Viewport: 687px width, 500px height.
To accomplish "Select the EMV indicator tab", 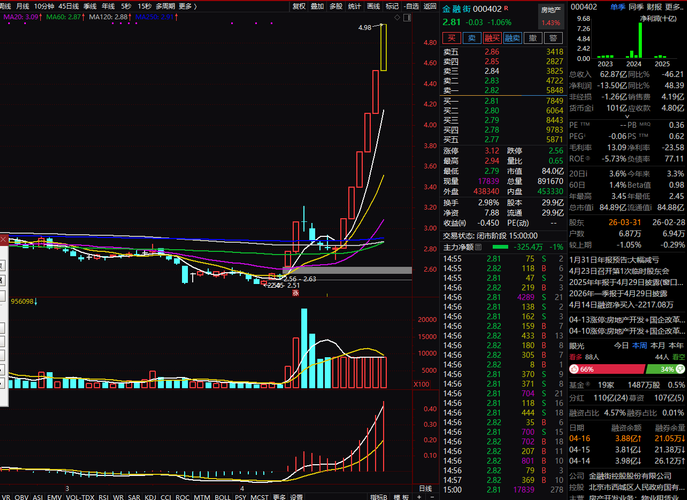I will tap(54, 497).
